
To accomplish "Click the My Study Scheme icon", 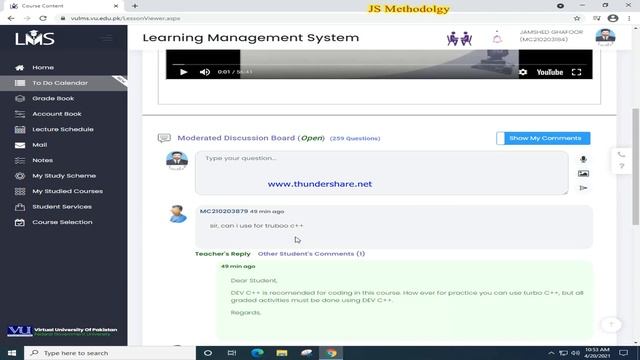I will point(20,176).
